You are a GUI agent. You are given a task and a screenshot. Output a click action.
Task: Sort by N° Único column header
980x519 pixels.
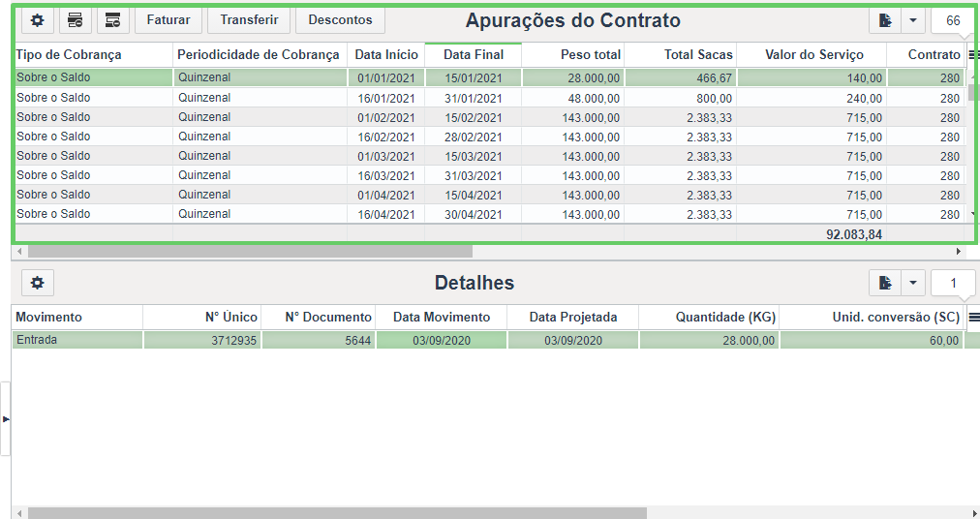[201, 317]
